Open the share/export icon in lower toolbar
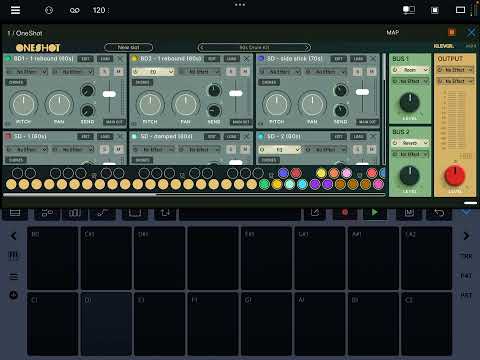Screen dimensions: 480x360 (315, 213)
